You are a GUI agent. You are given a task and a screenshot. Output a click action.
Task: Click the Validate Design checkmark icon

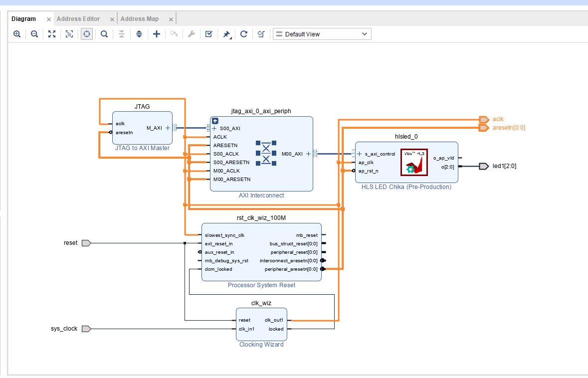click(209, 34)
